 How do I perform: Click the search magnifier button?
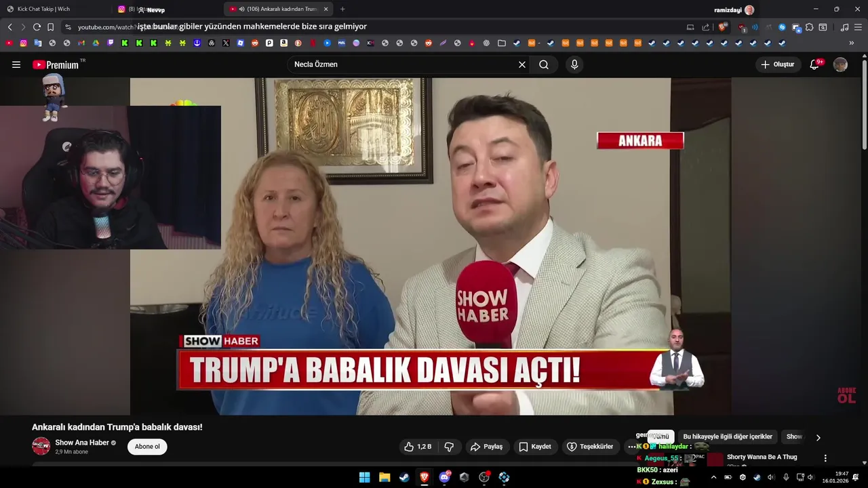click(544, 64)
